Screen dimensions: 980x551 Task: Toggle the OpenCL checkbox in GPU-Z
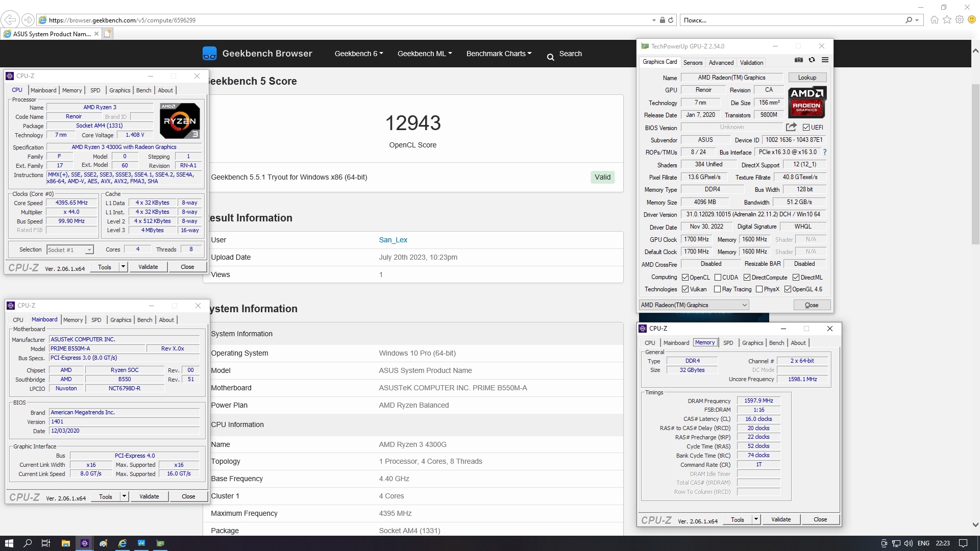[685, 278]
